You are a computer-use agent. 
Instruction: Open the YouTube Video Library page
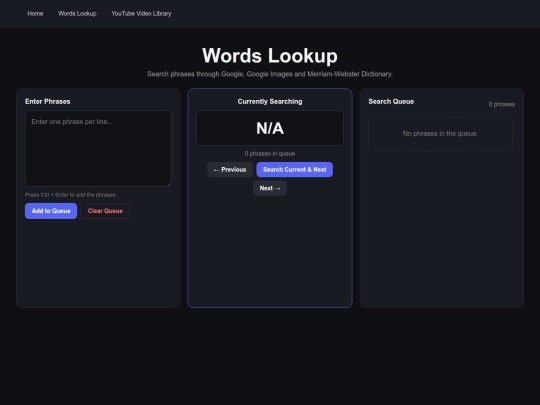click(x=141, y=14)
